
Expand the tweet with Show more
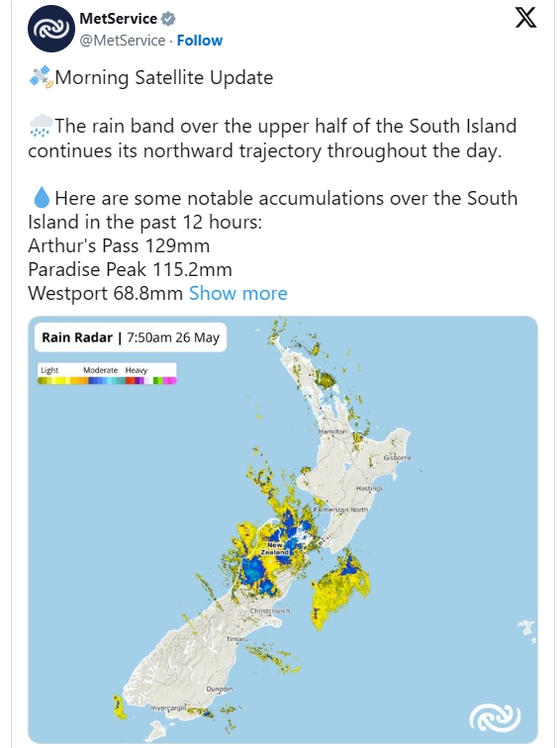click(x=238, y=294)
